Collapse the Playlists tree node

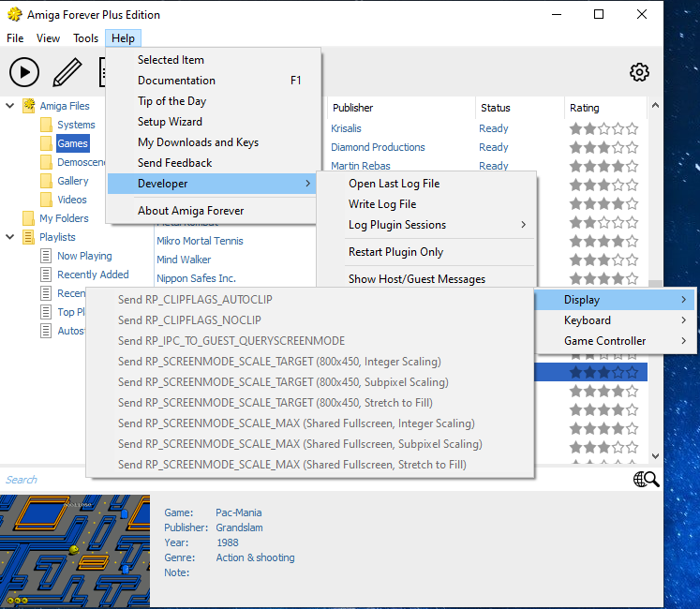(x=9, y=237)
